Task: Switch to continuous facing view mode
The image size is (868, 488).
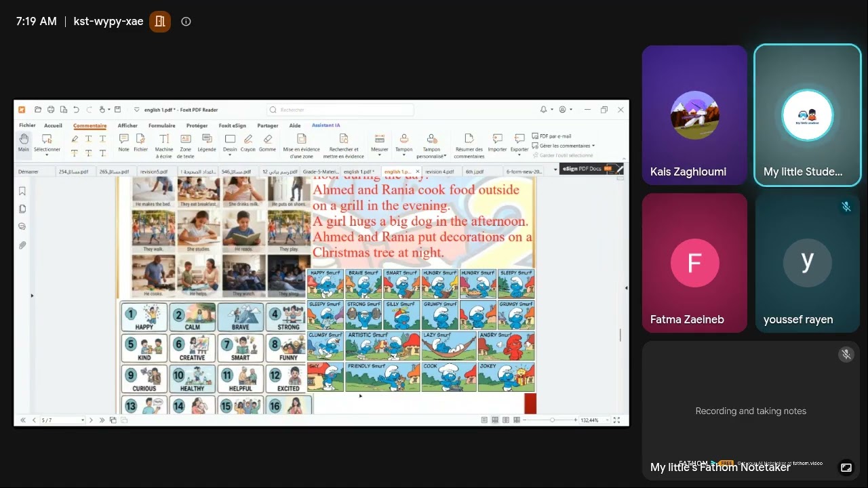Action: point(517,420)
